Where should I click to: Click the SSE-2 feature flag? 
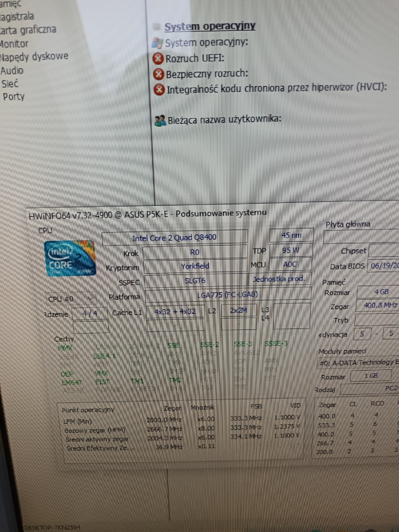pos(209,345)
